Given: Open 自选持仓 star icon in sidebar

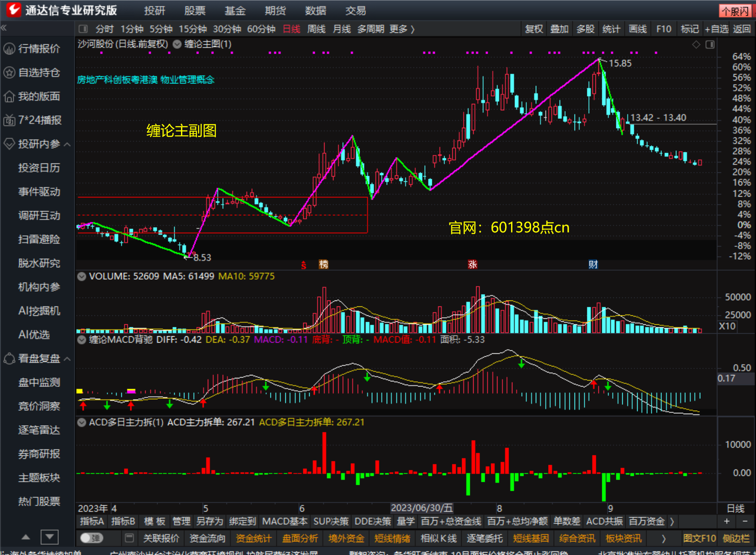Looking at the screenshot, I should point(9,72).
